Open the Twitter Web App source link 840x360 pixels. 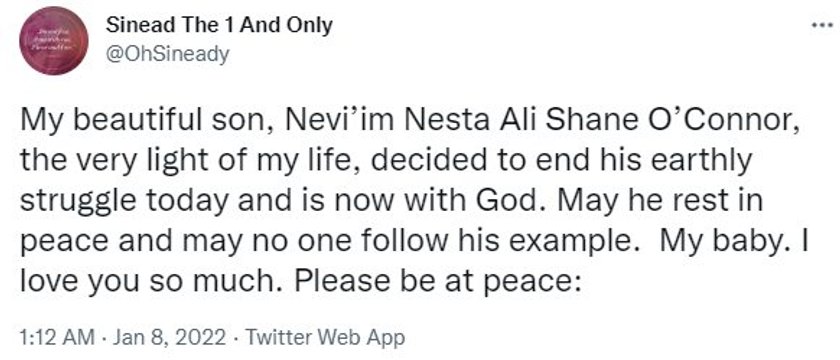click(325, 338)
